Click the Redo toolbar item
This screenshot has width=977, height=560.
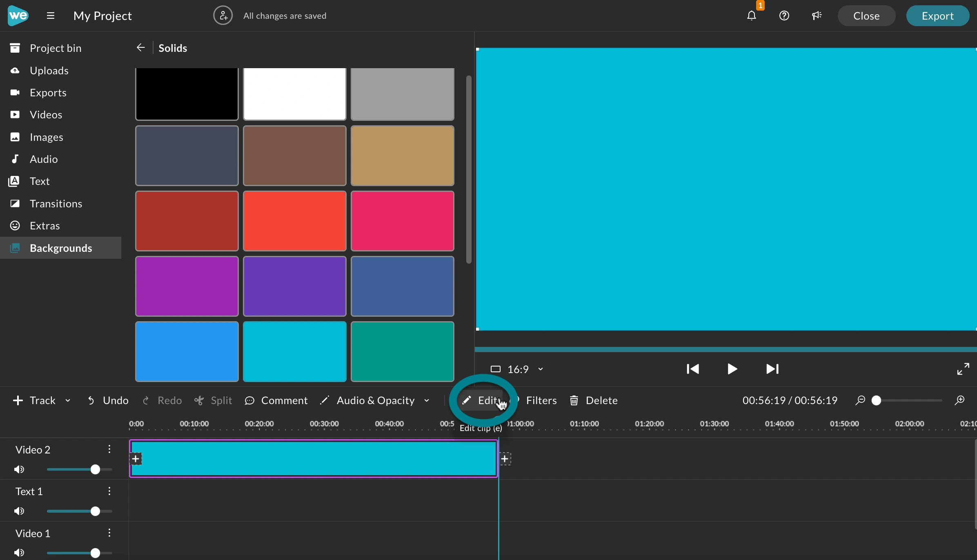pos(162,400)
